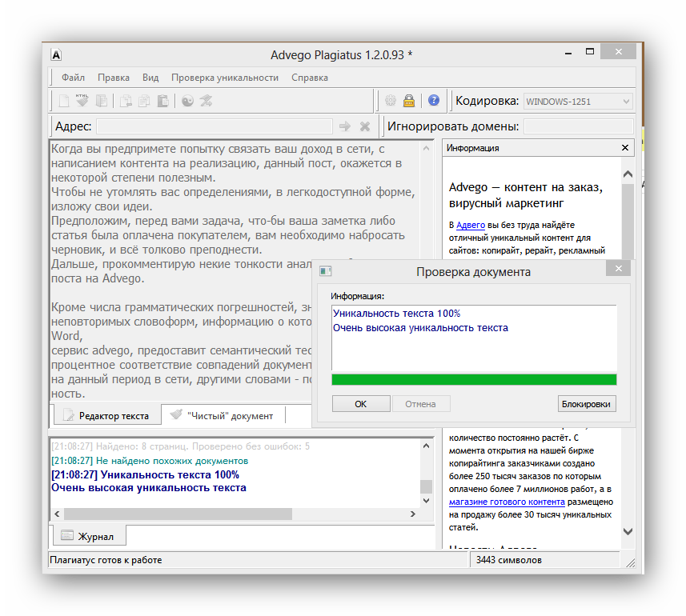This screenshot has height=616, width=686.
Task: Minimize the Advego Plagiatus window
Action: (568, 53)
